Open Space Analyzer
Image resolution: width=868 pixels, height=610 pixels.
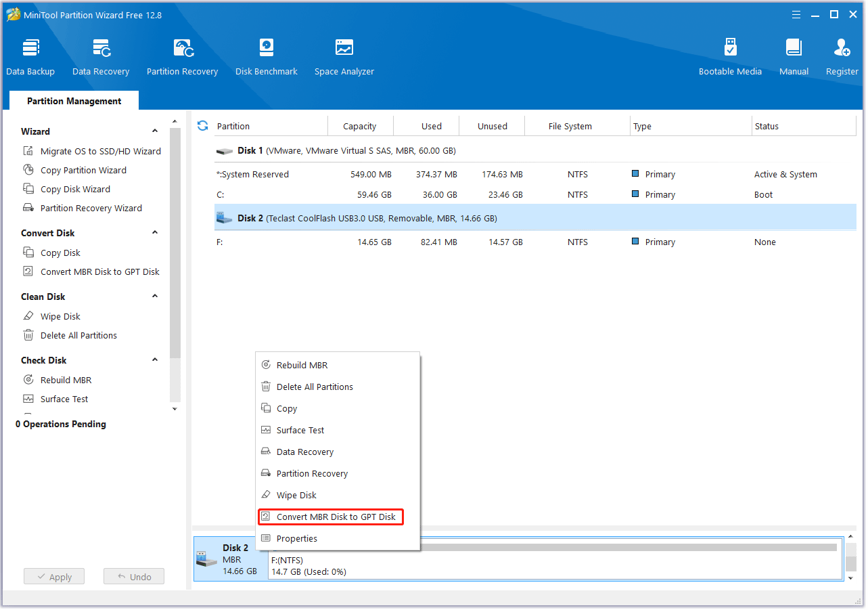[x=344, y=58]
